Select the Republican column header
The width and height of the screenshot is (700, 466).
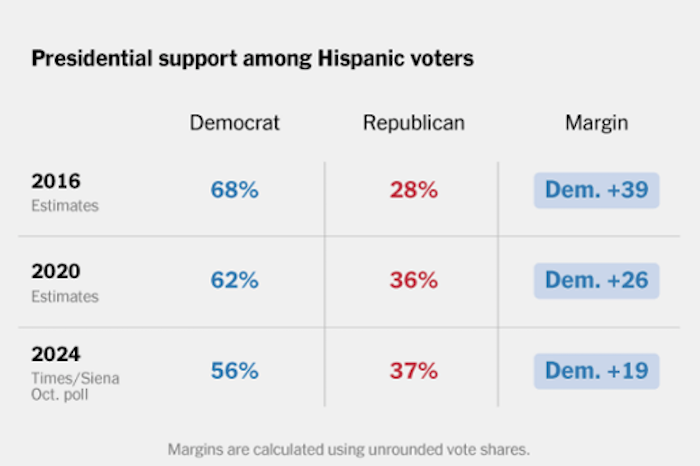click(413, 123)
